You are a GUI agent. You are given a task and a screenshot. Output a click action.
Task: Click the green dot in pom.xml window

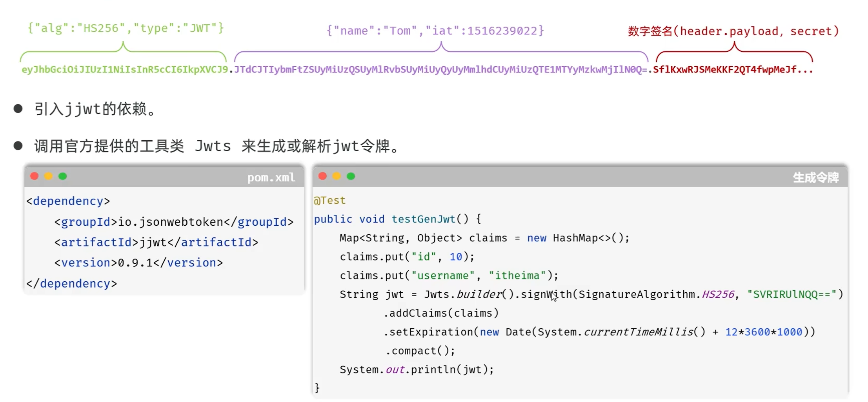(63, 176)
